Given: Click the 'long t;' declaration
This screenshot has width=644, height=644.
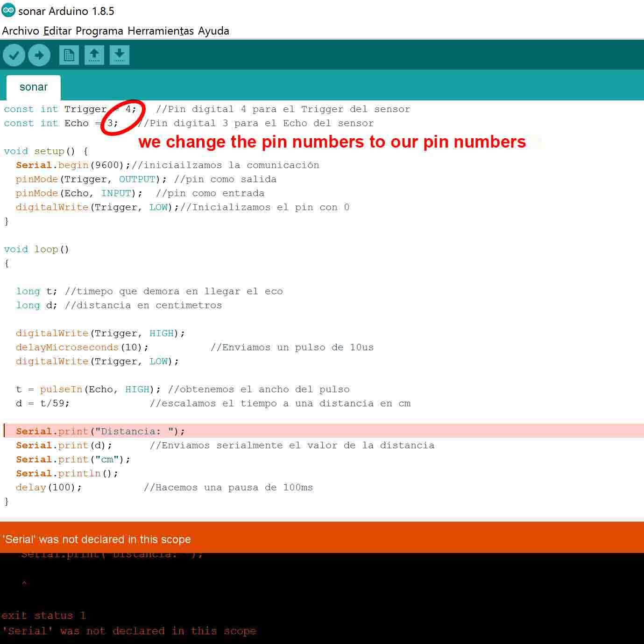Looking at the screenshot, I should click(36, 291).
